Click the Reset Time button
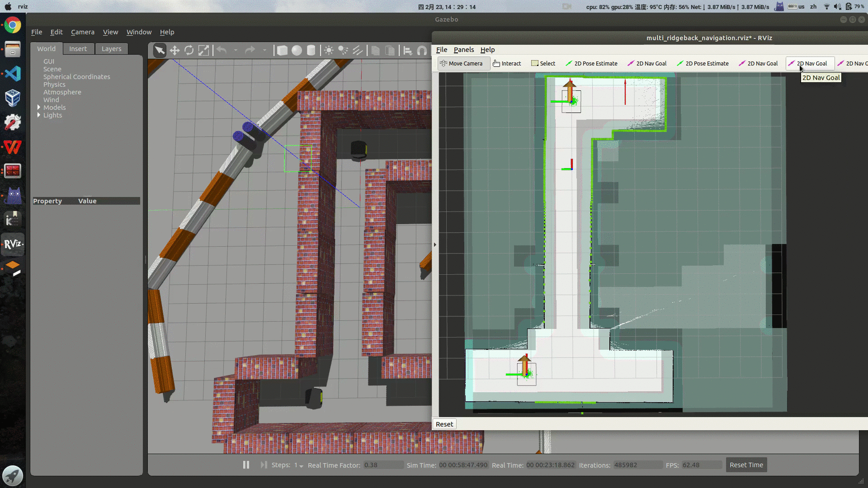868x488 pixels. pos(746,465)
